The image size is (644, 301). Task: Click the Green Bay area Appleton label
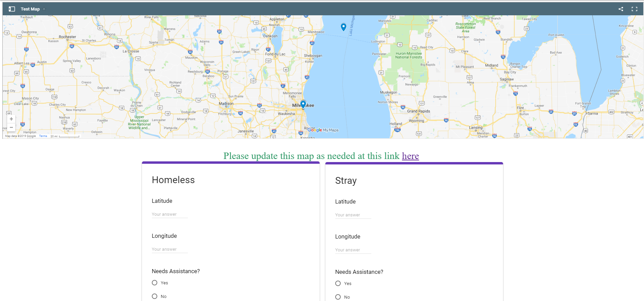coord(277,19)
